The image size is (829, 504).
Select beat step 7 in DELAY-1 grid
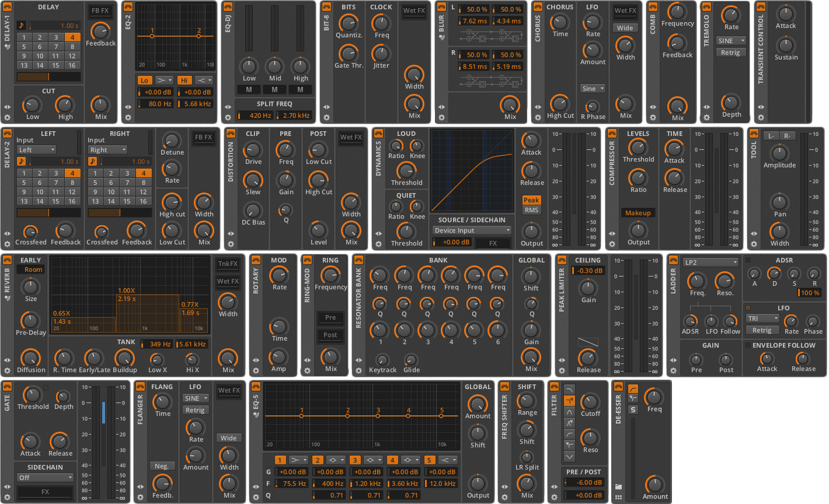(x=57, y=47)
